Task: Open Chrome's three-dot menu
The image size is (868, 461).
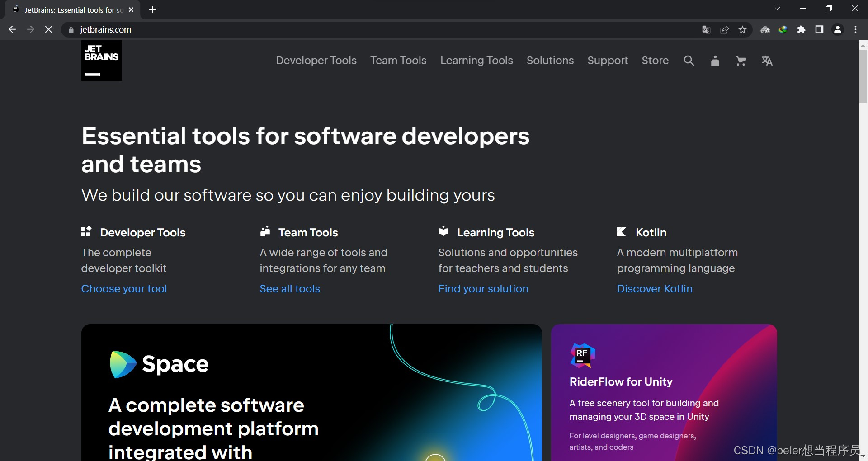Action: [855, 29]
